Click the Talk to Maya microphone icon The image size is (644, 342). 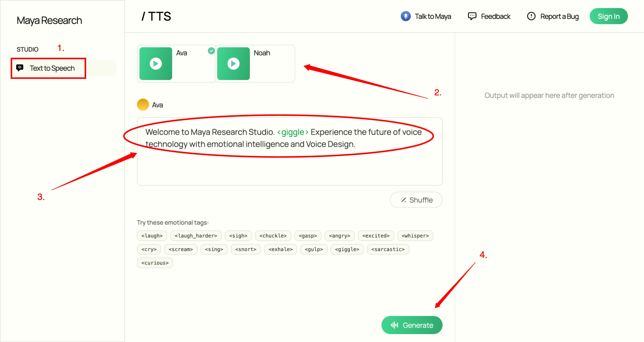coord(405,16)
